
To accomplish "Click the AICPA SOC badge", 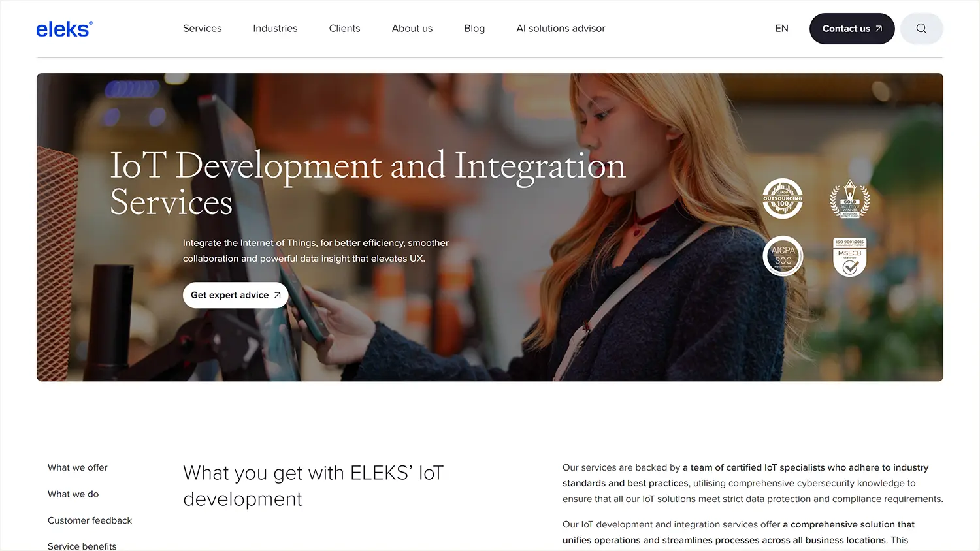I will click(x=783, y=256).
